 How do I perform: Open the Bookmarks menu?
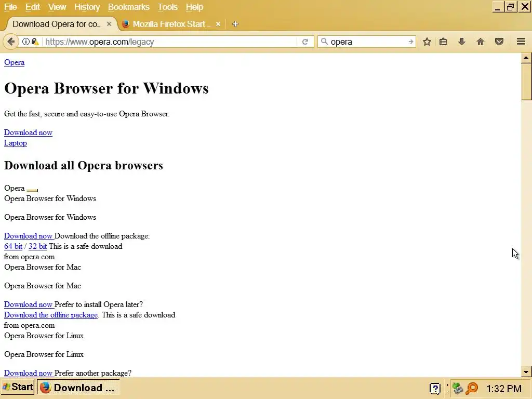[x=129, y=7]
